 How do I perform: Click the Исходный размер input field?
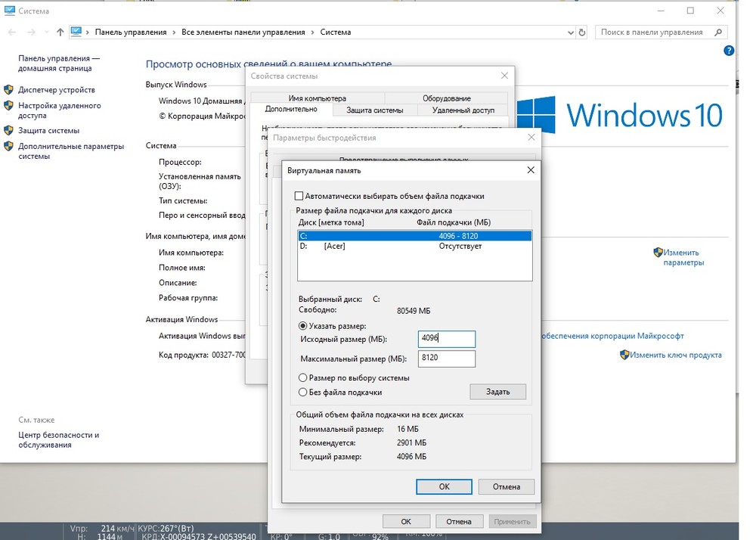447,339
